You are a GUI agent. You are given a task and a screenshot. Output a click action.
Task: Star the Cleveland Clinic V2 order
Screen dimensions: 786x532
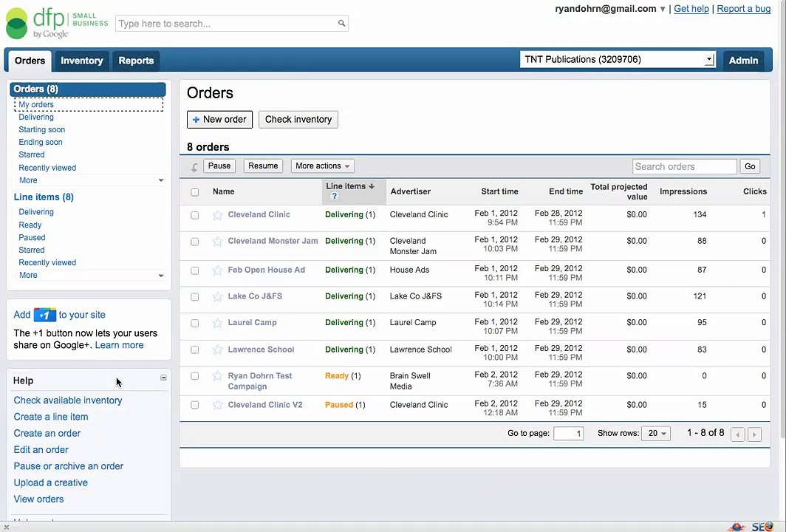(217, 405)
